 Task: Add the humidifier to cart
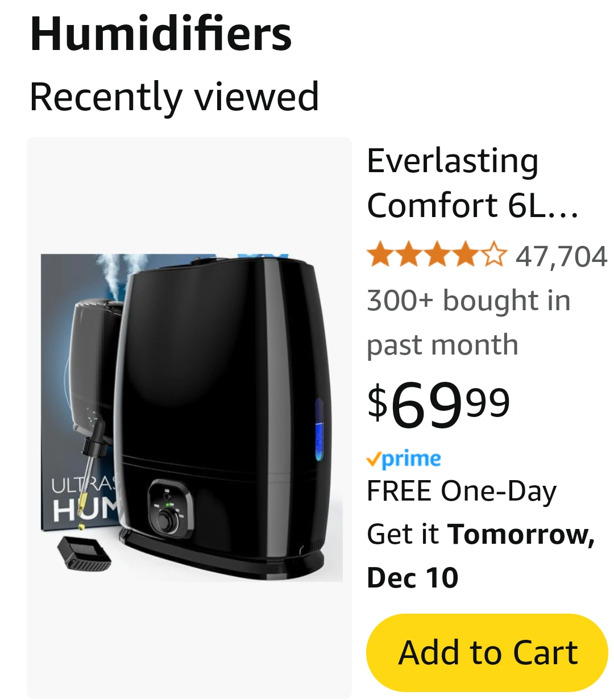487,652
